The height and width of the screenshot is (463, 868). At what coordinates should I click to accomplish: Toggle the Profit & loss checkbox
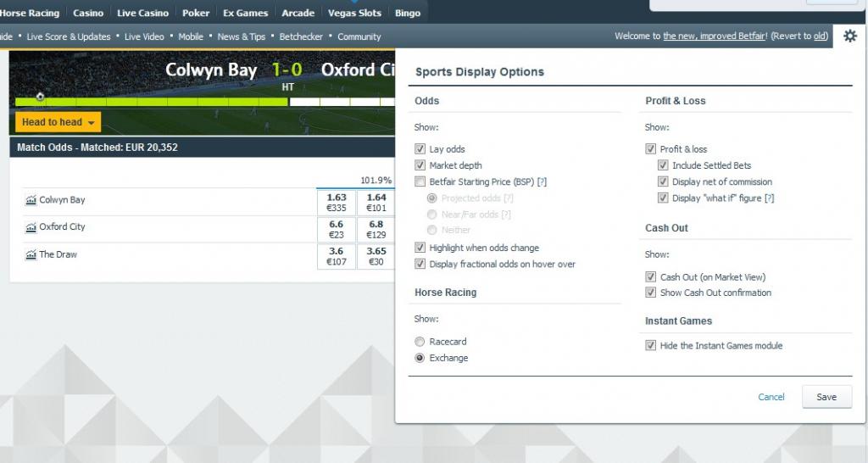[650, 149]
